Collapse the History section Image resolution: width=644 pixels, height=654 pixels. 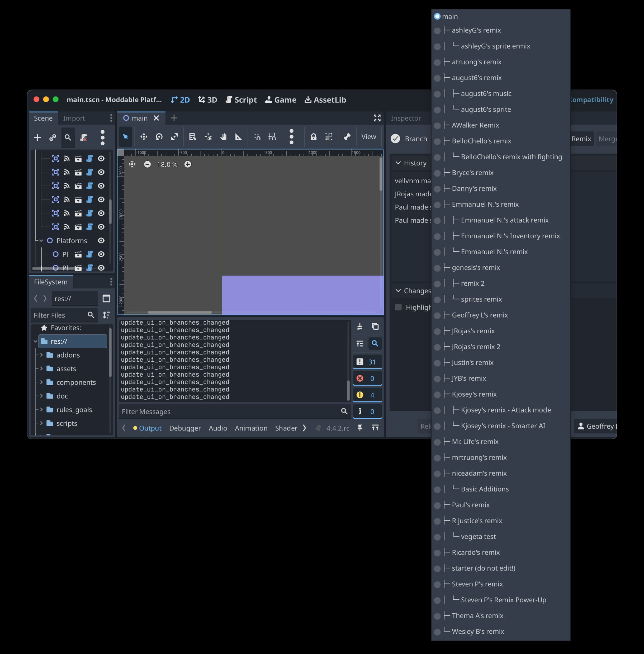click(399, 163)
